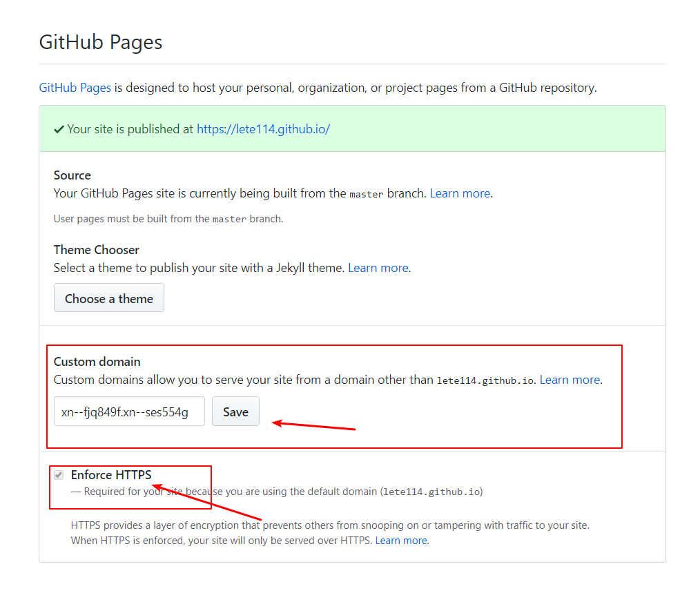Viewport: 700px width, 591px height.
Task: Click the Theme Chooser heading
Action: (97, 249)
